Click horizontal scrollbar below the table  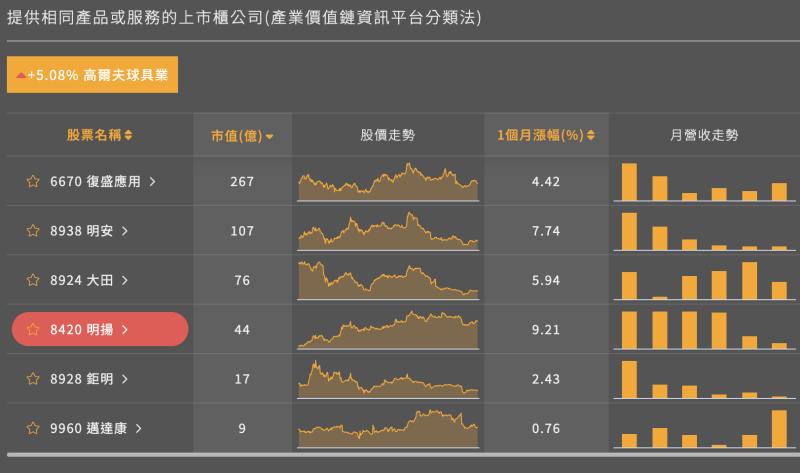[x=403, y=454]
